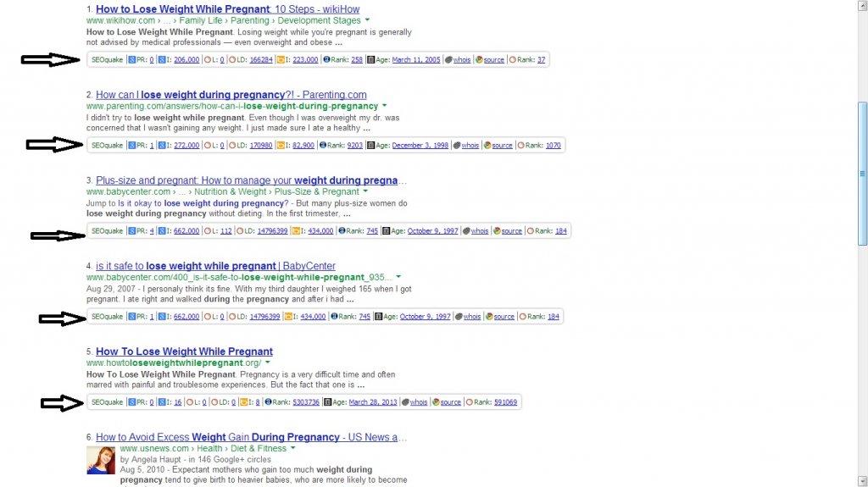
Task: Expand the dropdown arrow after wikiHow's Development Stages breadcrumb
Action: point(367,20)
